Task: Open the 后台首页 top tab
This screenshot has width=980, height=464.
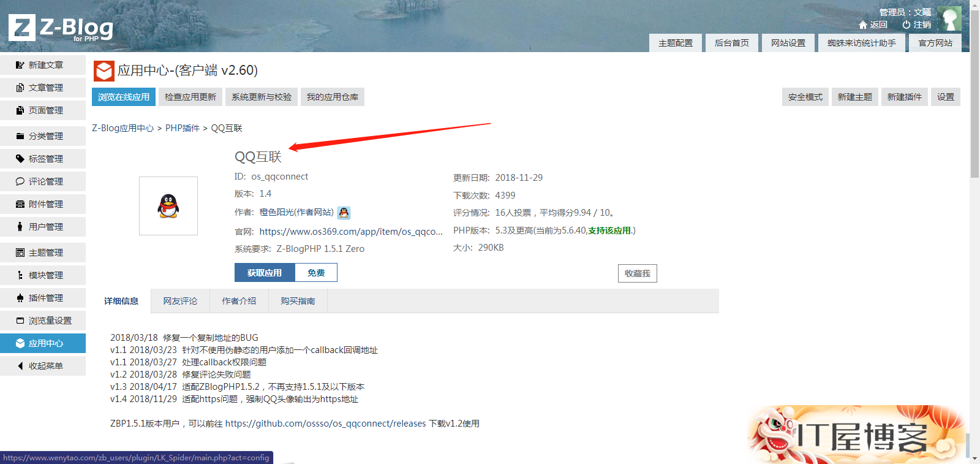Action: coord(732,43)
